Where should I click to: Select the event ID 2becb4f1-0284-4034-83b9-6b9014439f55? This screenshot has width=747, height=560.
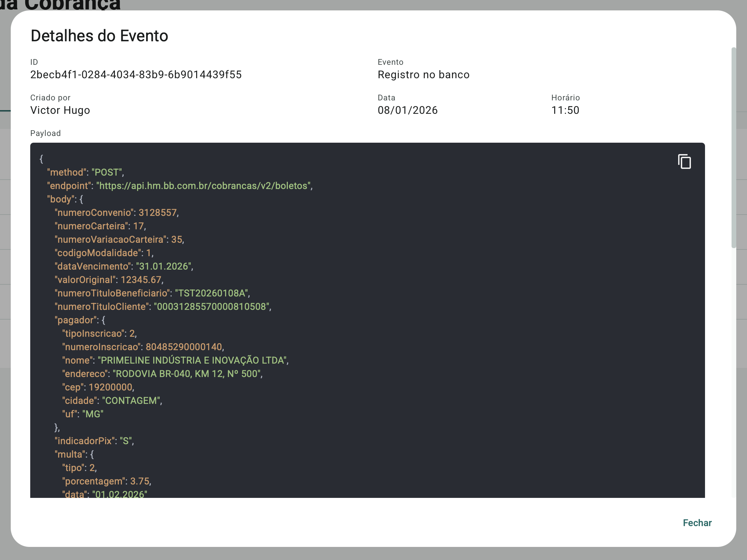136,75
